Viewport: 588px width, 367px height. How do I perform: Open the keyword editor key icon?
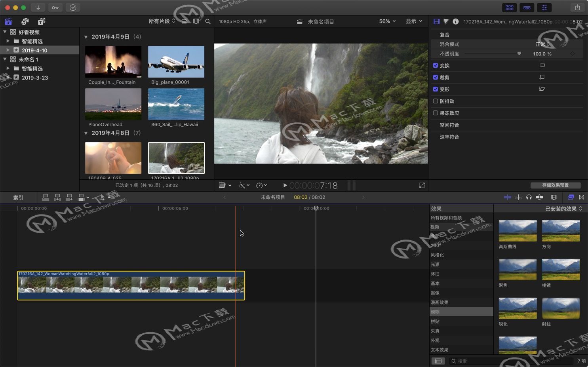[x=55, y=8]
